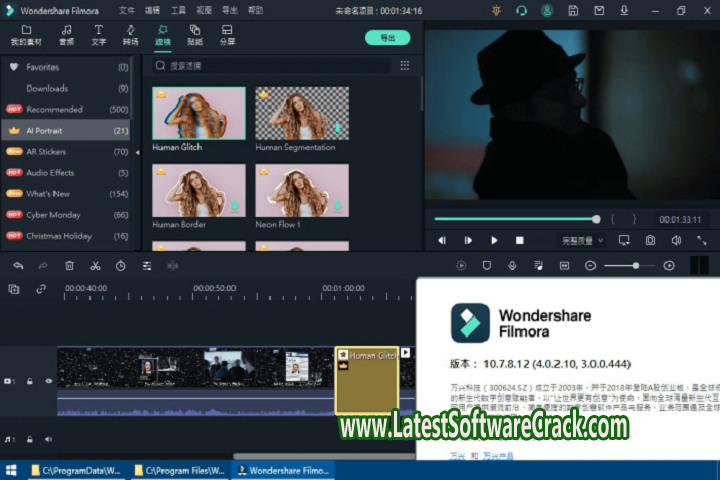
Task: Download the Human Border effect
Action: 235,206
